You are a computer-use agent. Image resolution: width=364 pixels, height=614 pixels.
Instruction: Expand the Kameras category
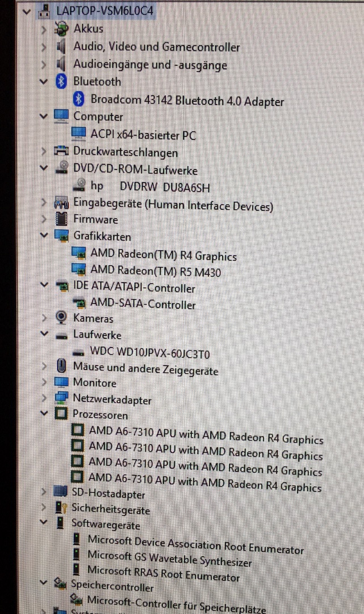coord(44,318)
